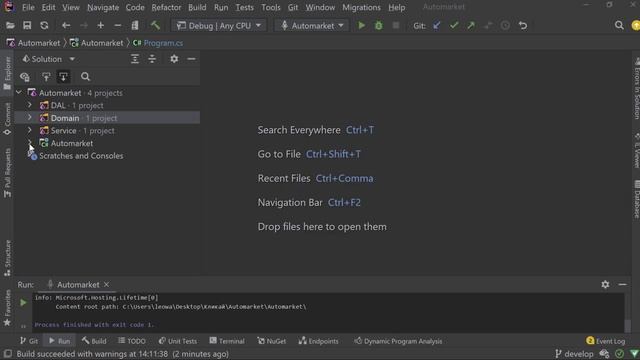Open the Dynamic Program Analysis window
Image resolution: width=640 pixels, height=360 pixels.
point(398,341)
